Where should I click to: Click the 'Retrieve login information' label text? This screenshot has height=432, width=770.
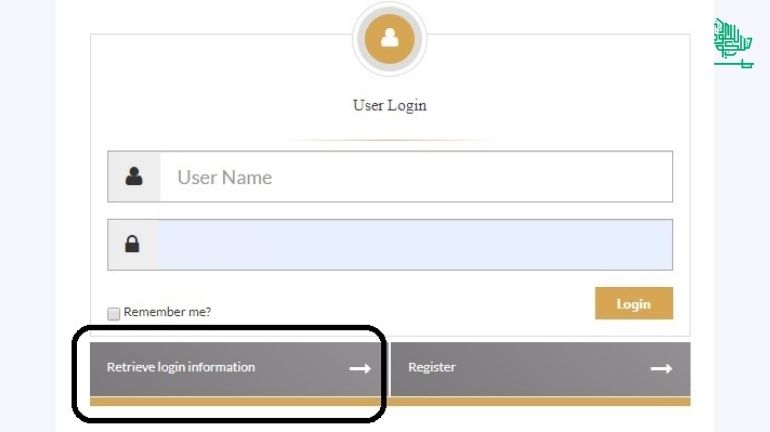point(181,367)
